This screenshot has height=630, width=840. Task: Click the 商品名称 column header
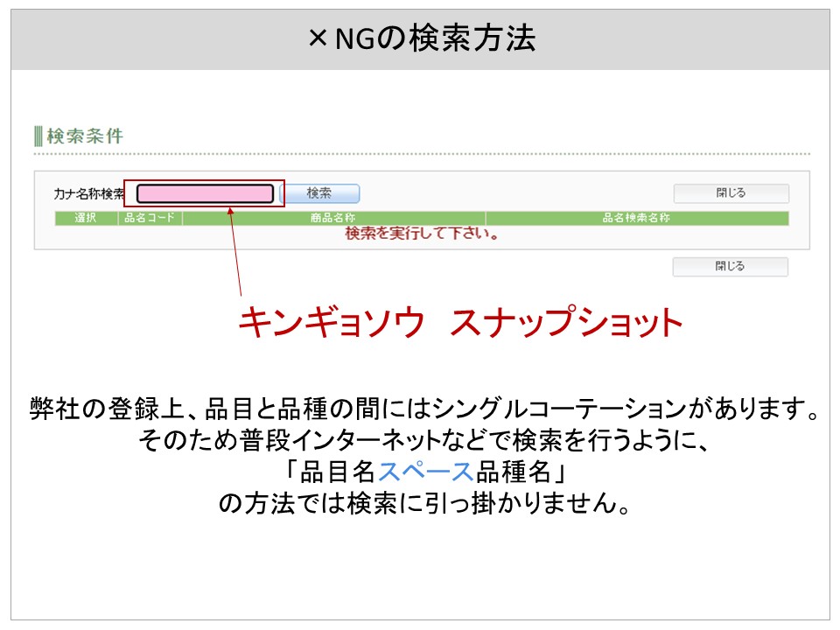(x=332, y=218)
